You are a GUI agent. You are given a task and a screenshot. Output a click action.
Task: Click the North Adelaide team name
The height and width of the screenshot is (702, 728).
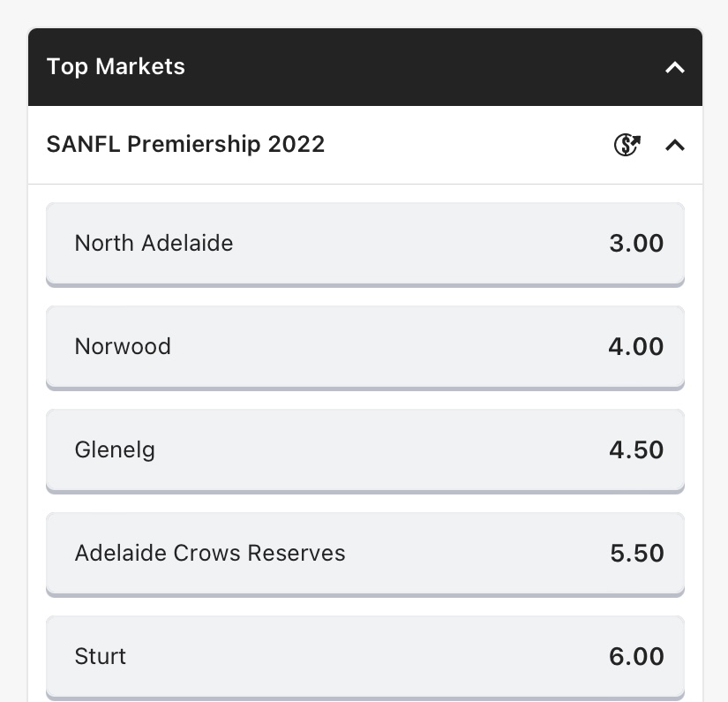point(154,243)
